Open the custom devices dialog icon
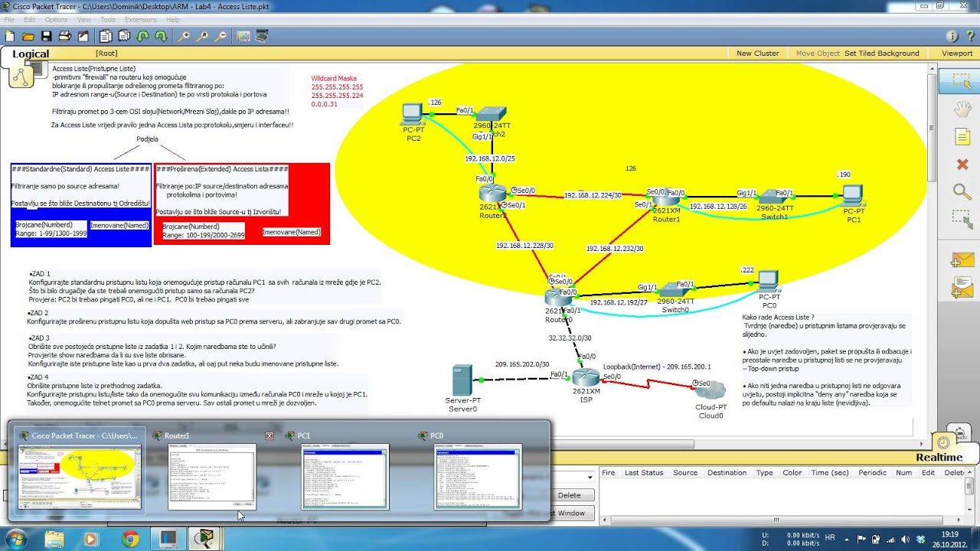 point(262,36)
